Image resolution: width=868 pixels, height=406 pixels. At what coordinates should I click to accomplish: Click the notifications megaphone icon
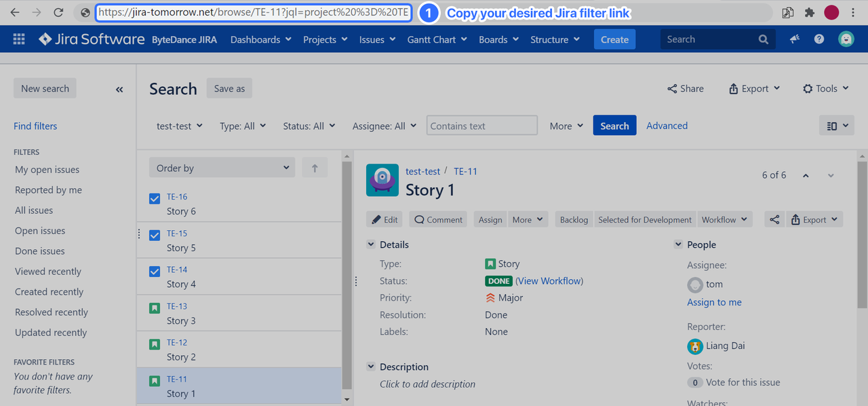795,39
